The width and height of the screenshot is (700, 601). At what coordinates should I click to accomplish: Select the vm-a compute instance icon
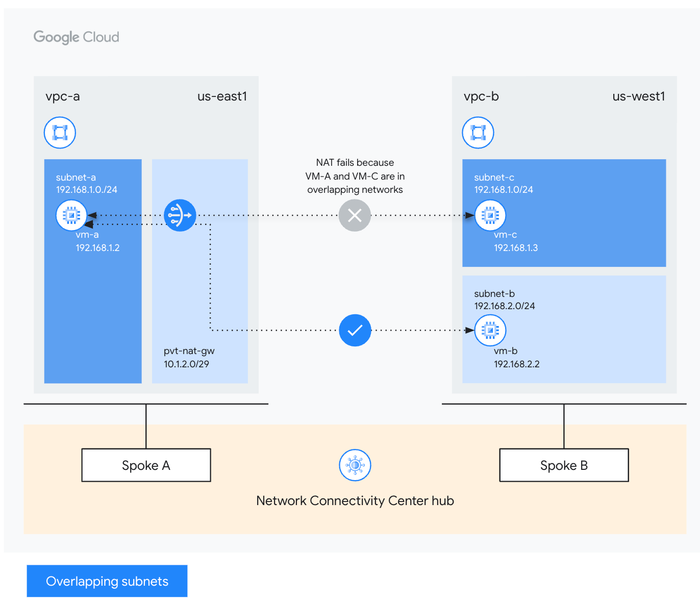point(71,215)
